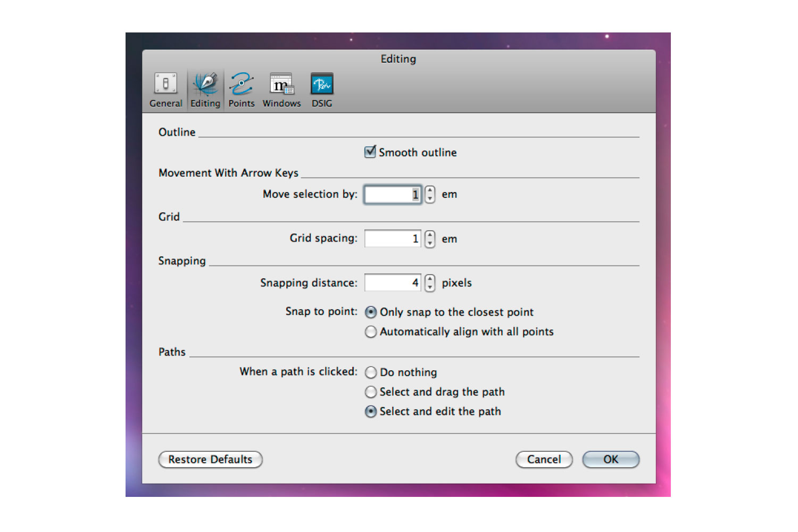Click the Outline section heading

(177, 132)
